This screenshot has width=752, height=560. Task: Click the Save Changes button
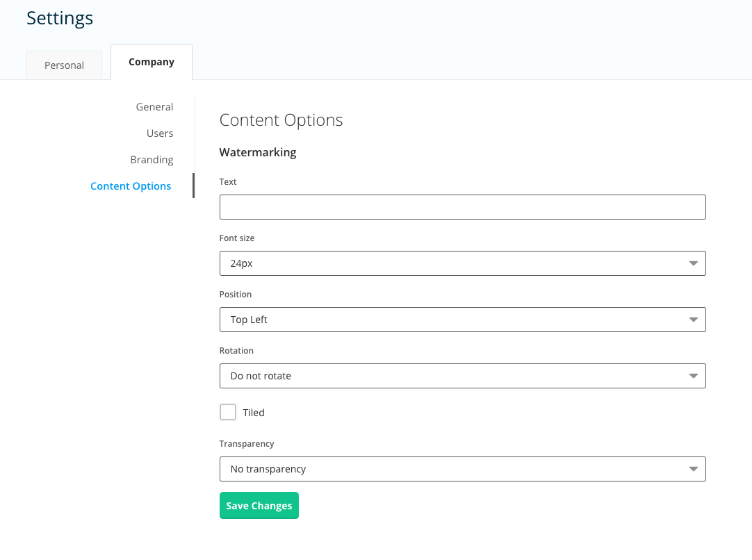click(x=259, y=505)
